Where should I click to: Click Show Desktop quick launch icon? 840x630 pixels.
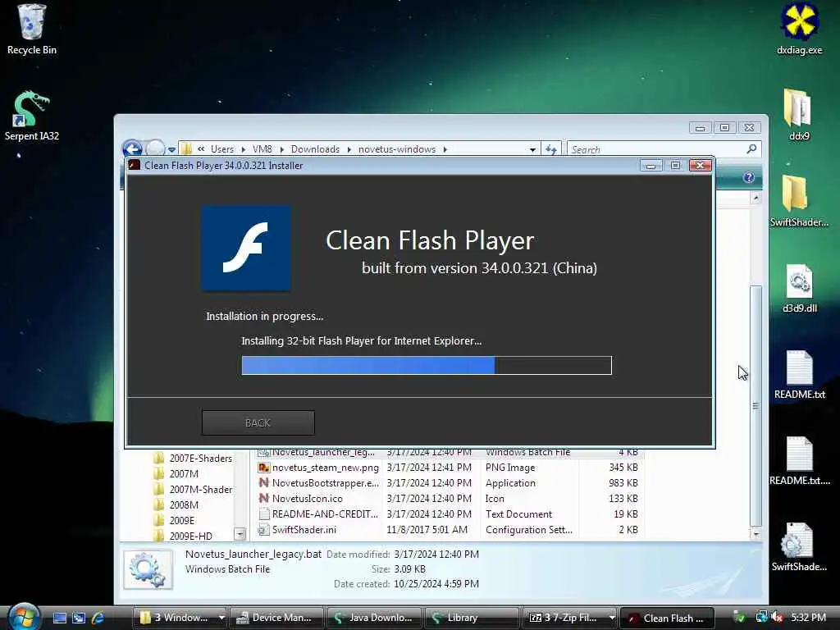(x=59, y=618)
